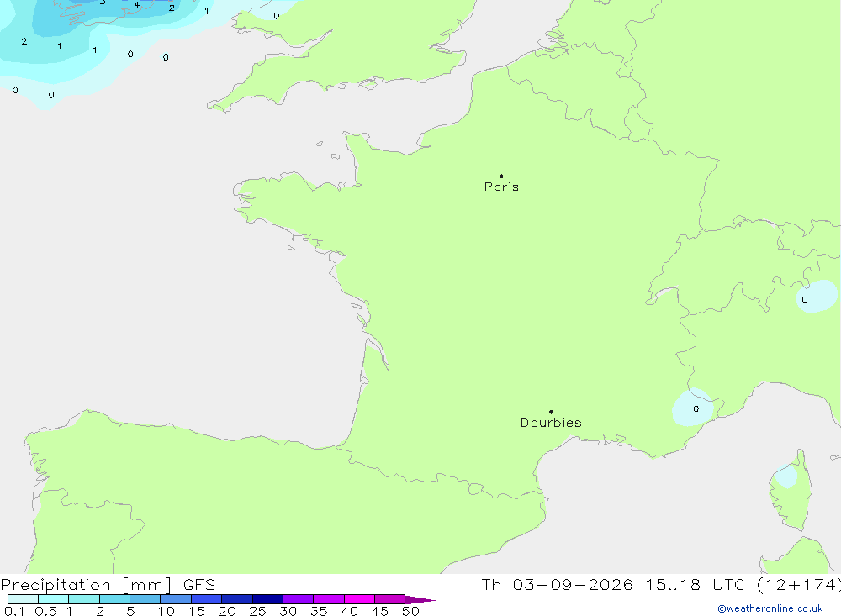Click the 'Precipitation [mm]' title text

point(86,585)
